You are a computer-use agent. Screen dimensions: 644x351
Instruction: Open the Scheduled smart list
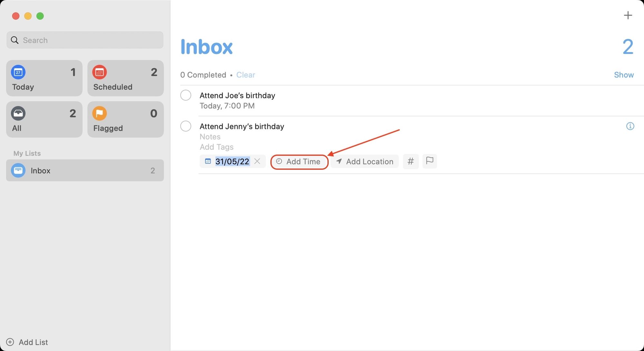(x=125, y=78)
